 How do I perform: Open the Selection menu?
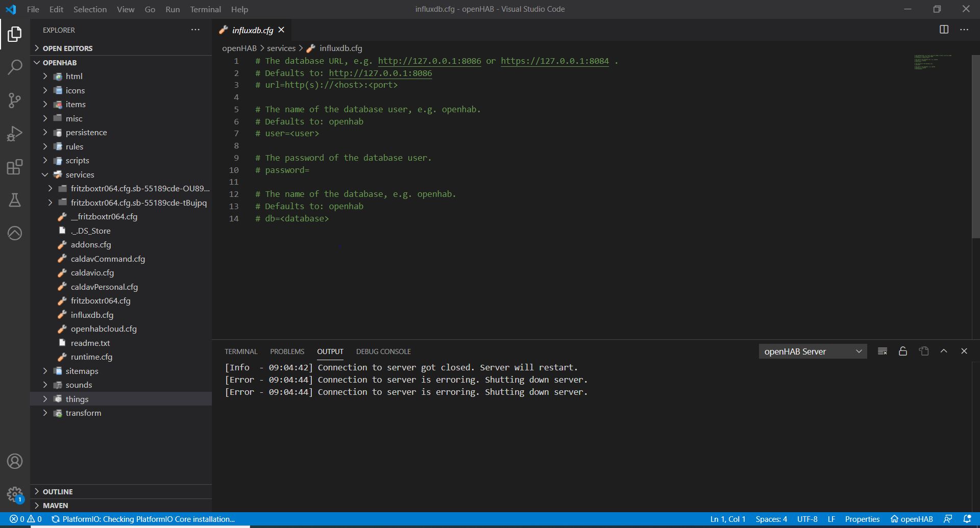tap(90, 9)
